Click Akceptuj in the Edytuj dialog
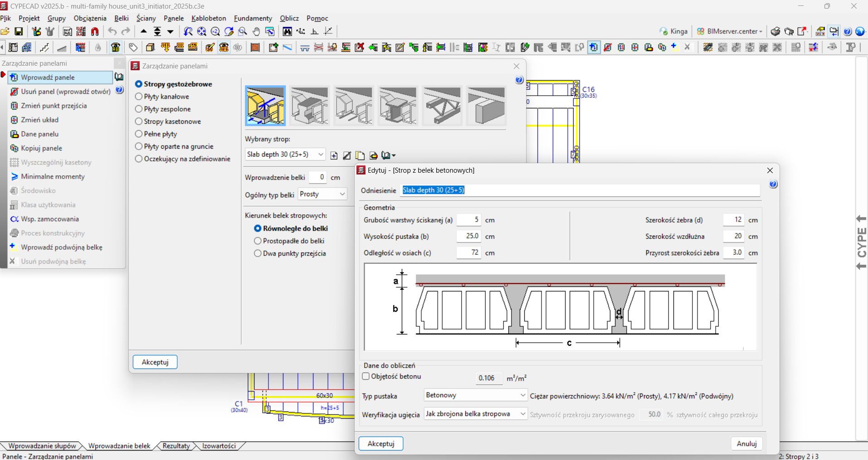This screenshot has height=460, width=868. click(380, 444)
